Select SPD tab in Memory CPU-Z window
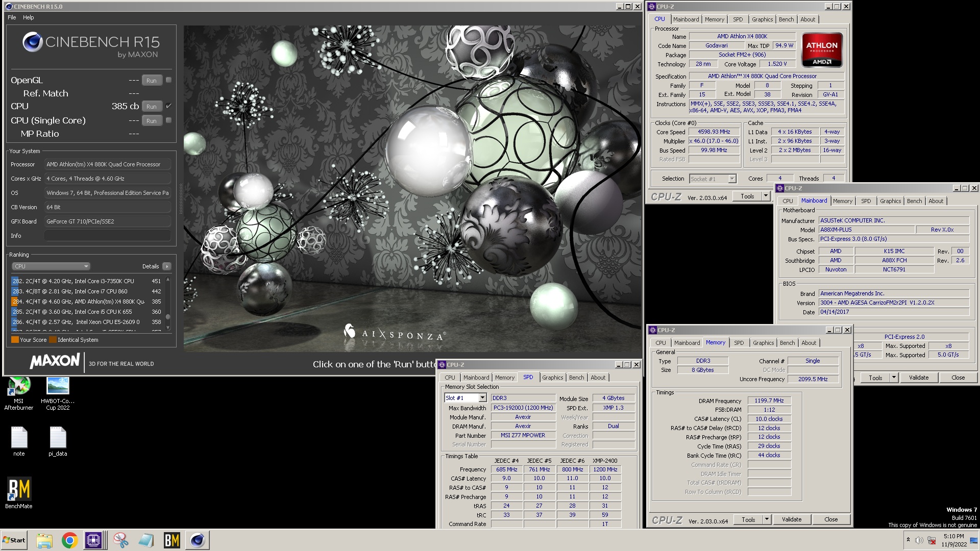 739,343
